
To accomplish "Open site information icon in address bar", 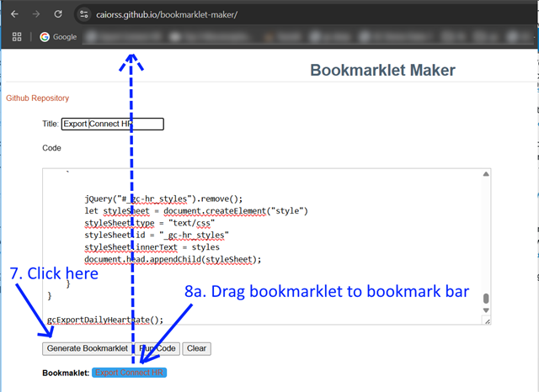I will tap(83, 14).
